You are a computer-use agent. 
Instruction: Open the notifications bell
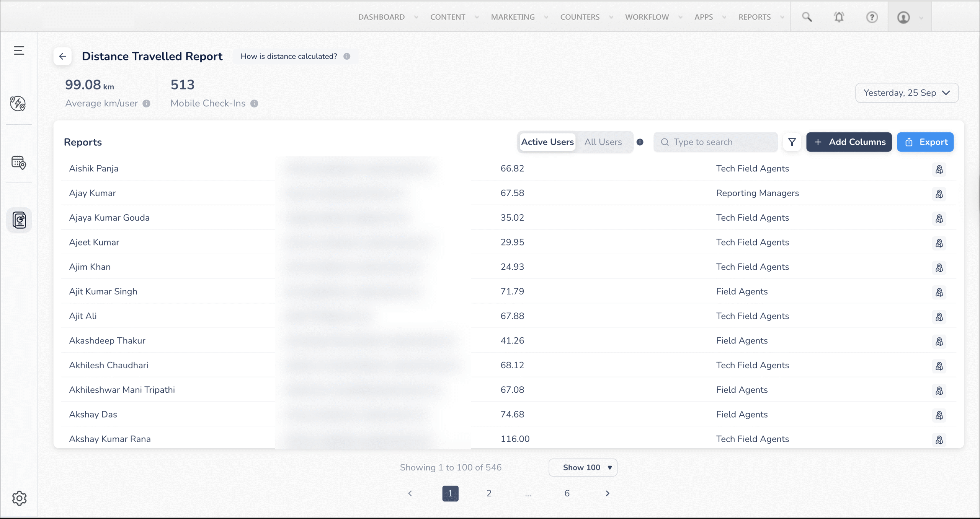pyautogui.click(x=839, y=17)
